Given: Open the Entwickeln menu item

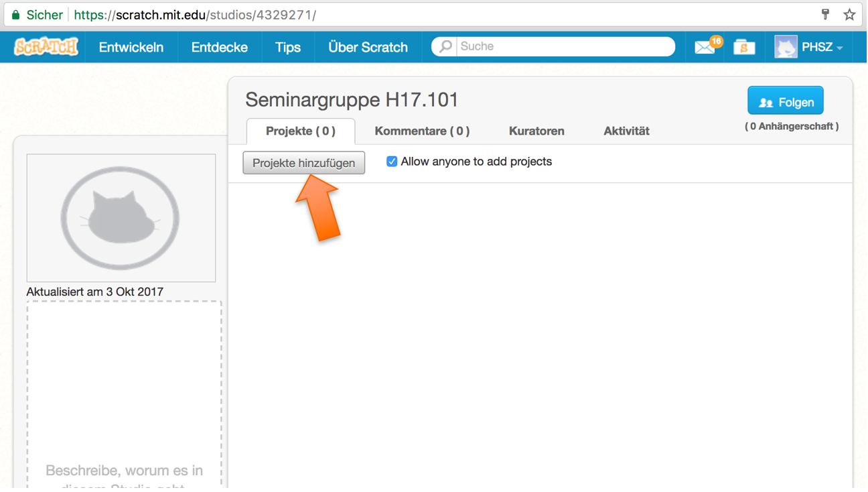Looking at the screenshot, I should 131,48.
